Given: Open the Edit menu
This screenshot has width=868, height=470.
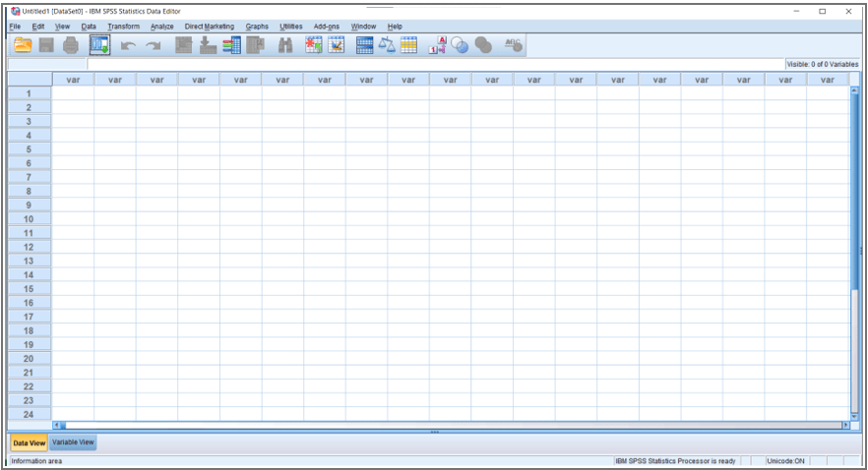Looking at the screenshot, I should click(38, 27).
